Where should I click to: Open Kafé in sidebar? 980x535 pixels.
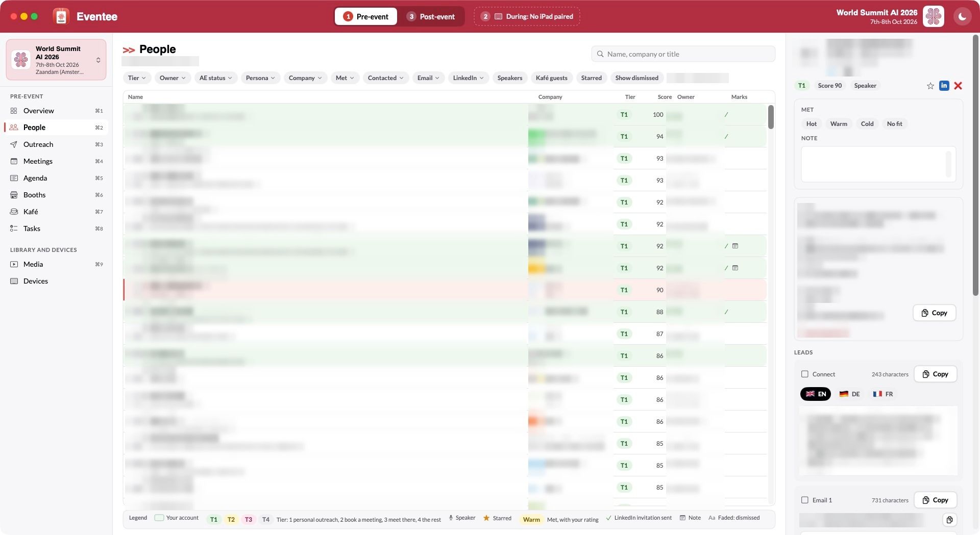pyautogui.click(x=56, y=212)
